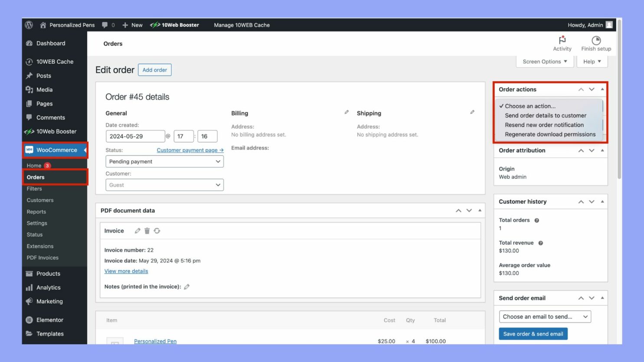Open WooCommerce from the sidebar icon
This screenshot has width=644, height=362.
[x=29, y=150]
